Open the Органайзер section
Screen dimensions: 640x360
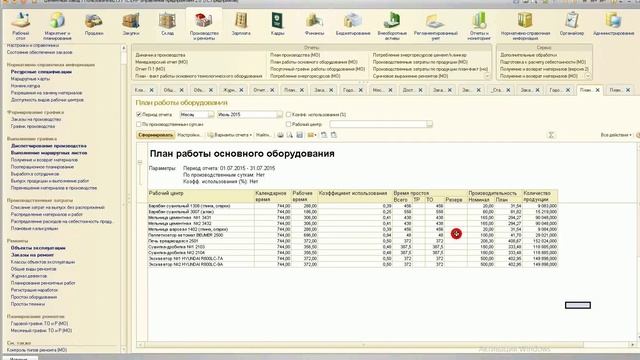click(x=572, y=25)
